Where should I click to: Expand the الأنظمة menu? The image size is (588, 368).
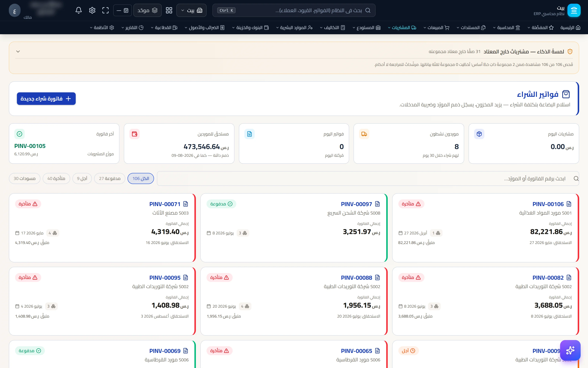102,27
